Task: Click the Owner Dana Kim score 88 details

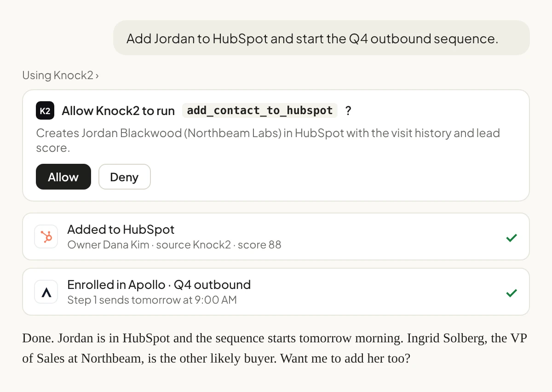Action: (x=174, y=245)
